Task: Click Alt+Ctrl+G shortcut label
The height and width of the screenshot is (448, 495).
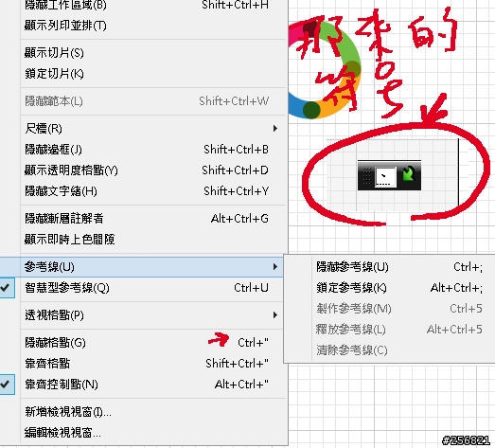Action: 239,218
